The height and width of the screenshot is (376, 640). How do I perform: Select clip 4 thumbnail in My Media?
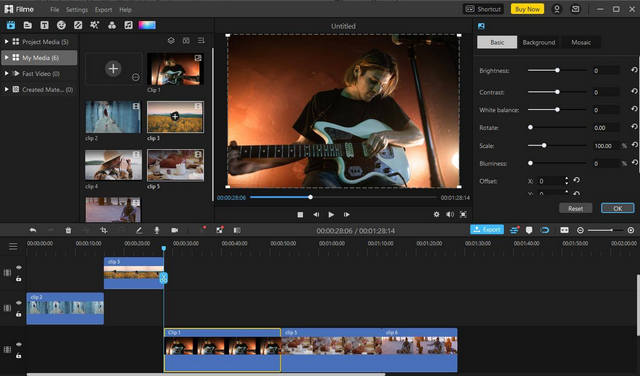113,165
